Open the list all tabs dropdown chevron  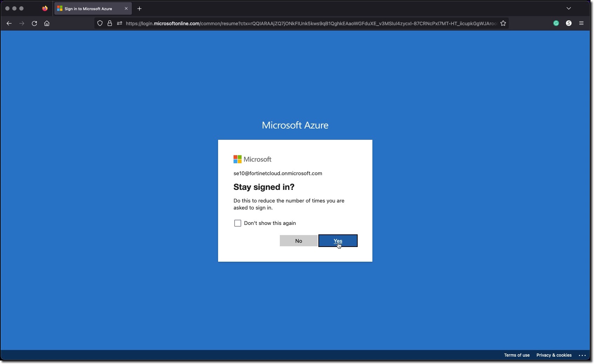click(569, 8)
